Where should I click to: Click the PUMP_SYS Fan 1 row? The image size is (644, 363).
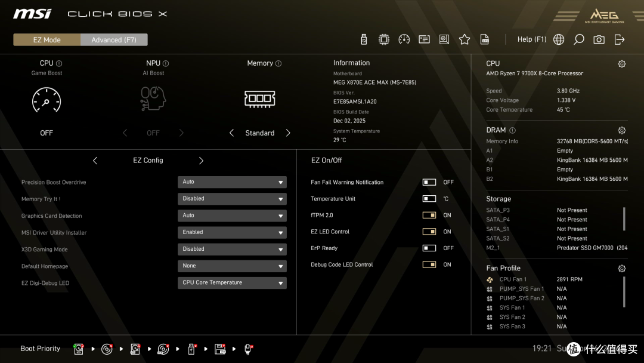527,288
